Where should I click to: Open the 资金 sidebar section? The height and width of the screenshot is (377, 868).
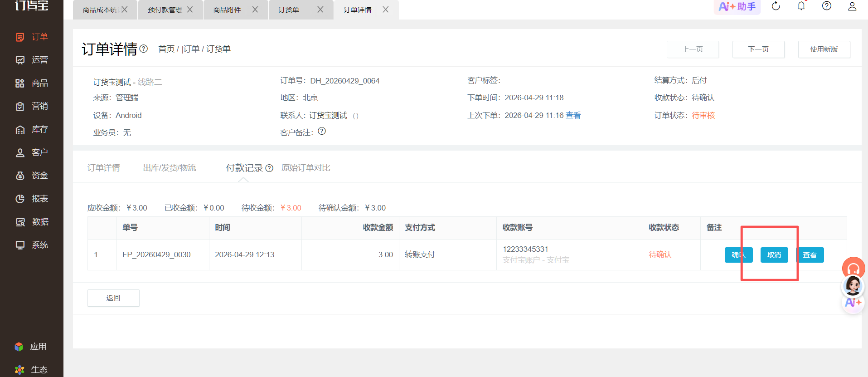point(32,176)
